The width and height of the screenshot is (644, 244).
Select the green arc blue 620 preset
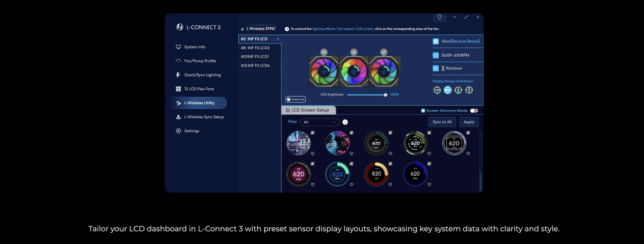337,174
